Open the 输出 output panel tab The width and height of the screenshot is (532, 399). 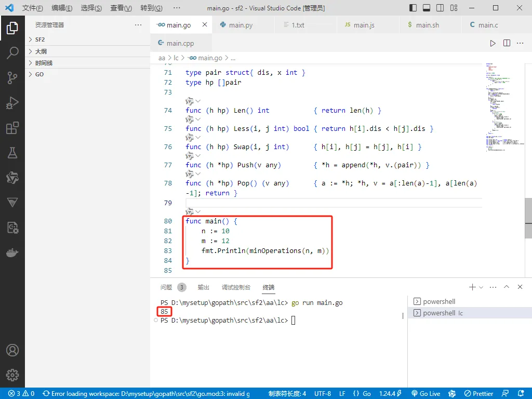tap(204, 287)
